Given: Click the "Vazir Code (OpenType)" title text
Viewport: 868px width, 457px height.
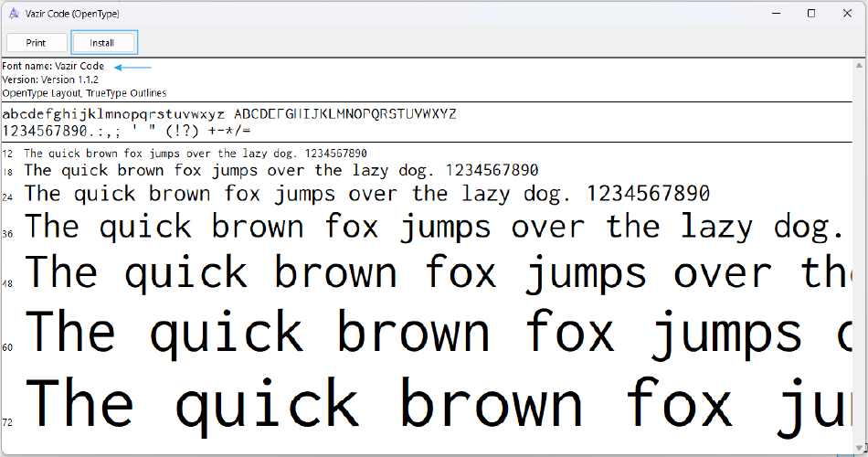Looking at the screenshot, I should coord(73,14).
